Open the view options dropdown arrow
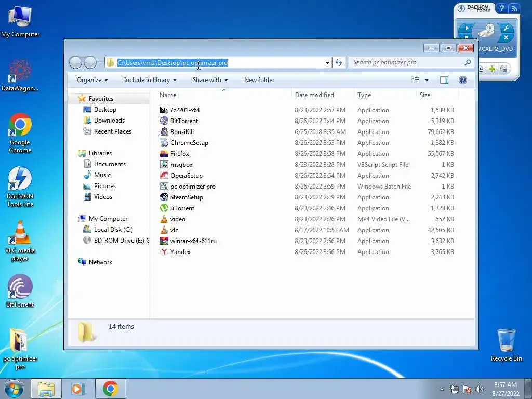This screenshot has width=532, height=399. [x=427, y=80]
